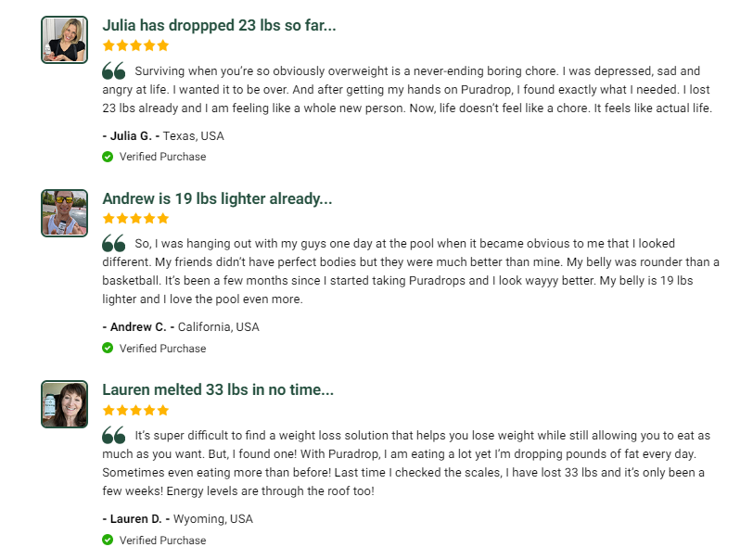Screen dimensions: 753x560
Task: Click the green verified checkmark under Andrew C.
Action: click(x=108, y=349)
